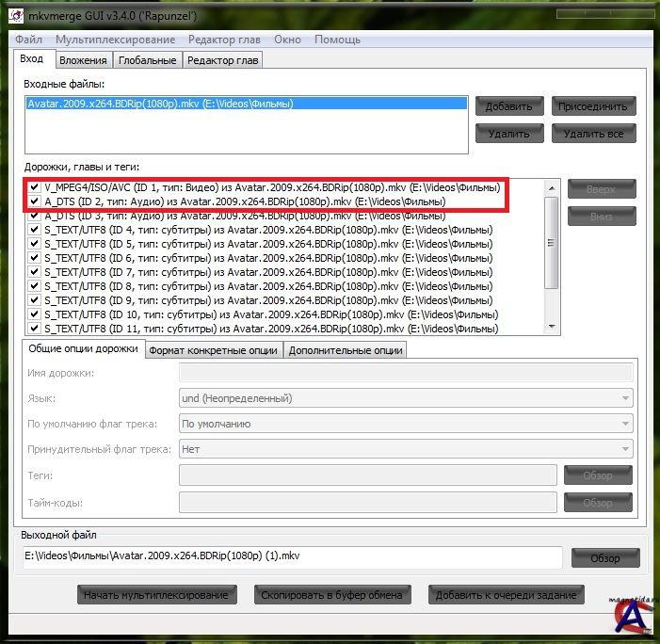Switch to the Глобальные tab

pyautogui.click(x=147, y=60)
